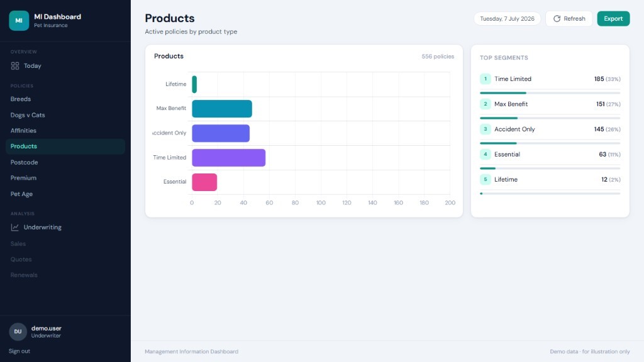Open the Today page
This screenshot has width=644, height=362.
(x=65, y=65)
